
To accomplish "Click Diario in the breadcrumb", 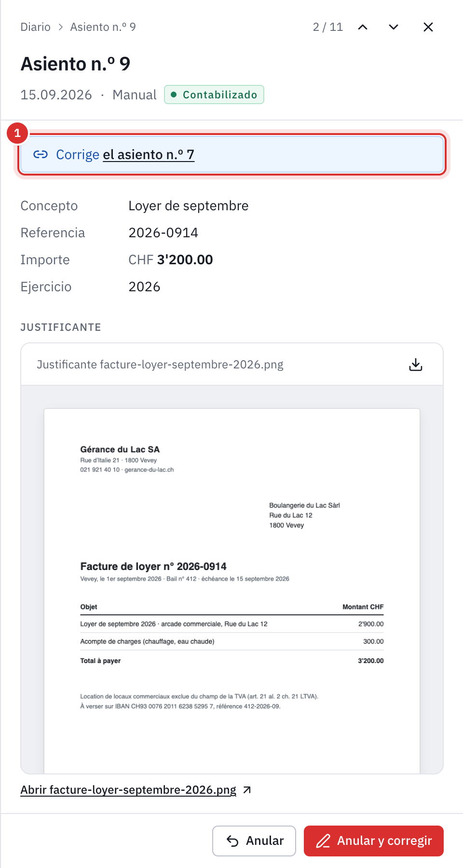I will point(35,27).
